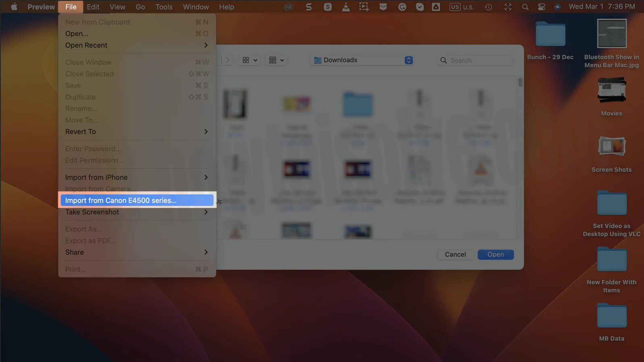This screenshot has height=362, width=644.
Task: Open icon view options dropdown in dialog
Action: (249, 60)
